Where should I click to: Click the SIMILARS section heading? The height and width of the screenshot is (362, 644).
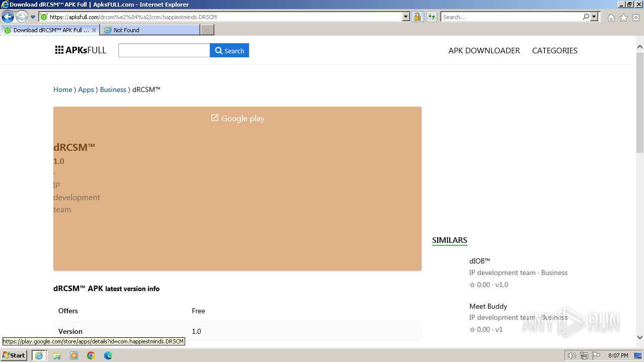[x=449, y=240]
